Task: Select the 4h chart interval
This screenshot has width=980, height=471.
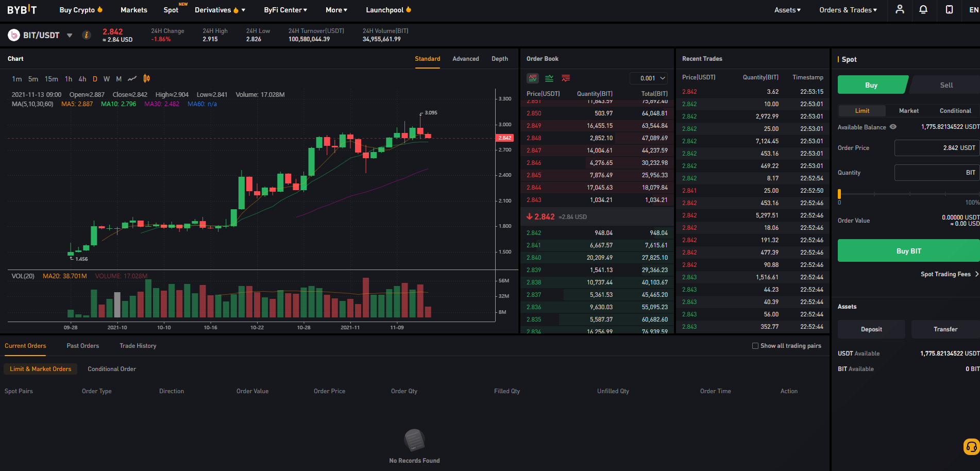Action: point(82,79)
